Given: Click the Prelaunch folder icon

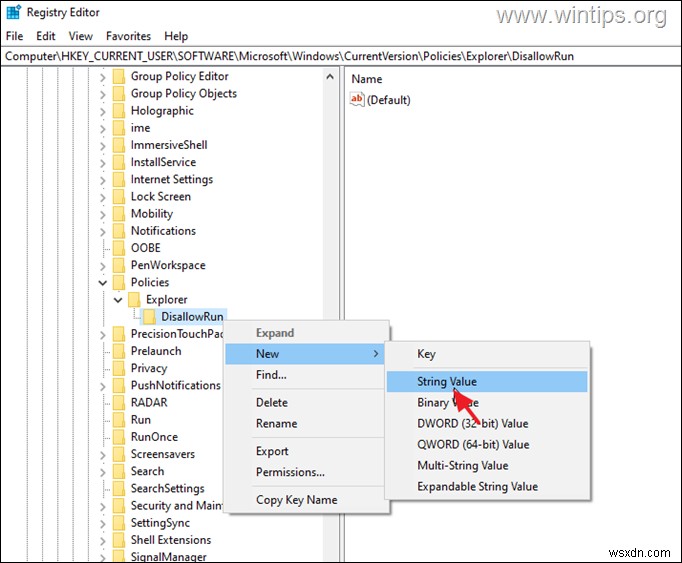Looking at the screenshot, I should click(x=119, y=351).
